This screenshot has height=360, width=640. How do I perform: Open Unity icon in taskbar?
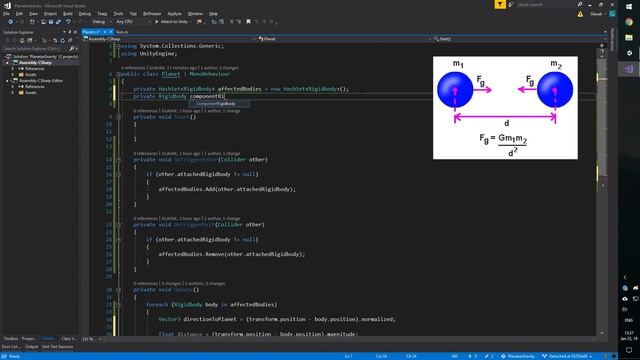pos(629,53)
